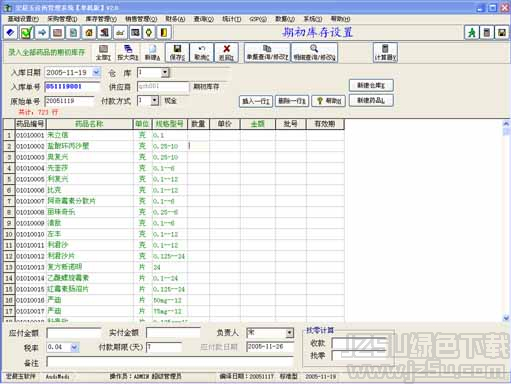Open the 销售管理 menu
Screen dimensions: 511x384
tap(141, 19)
